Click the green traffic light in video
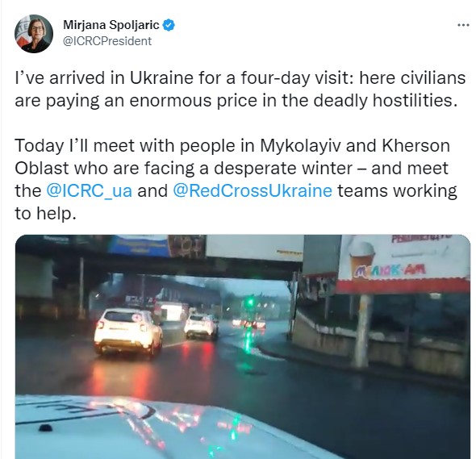The image size is (476, 459). (250, 302)
